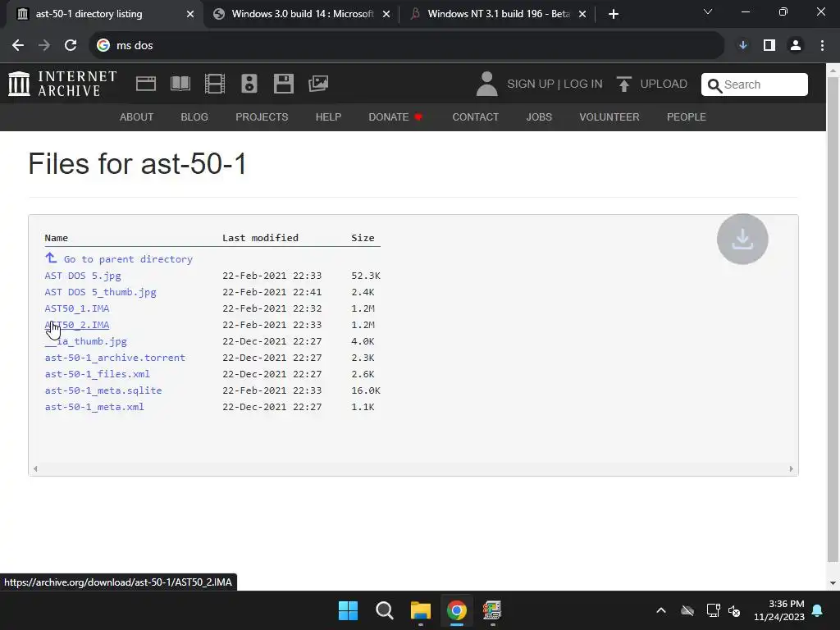Open File Explorer from taskbar
The width and height of the screenshot is (840, 630).
(x=421, y=610)
